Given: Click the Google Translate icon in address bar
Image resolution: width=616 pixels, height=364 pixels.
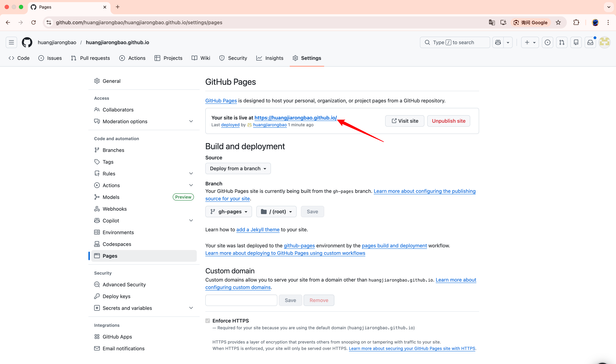Looking at the screenshot, I should click(x=492, y=23).
